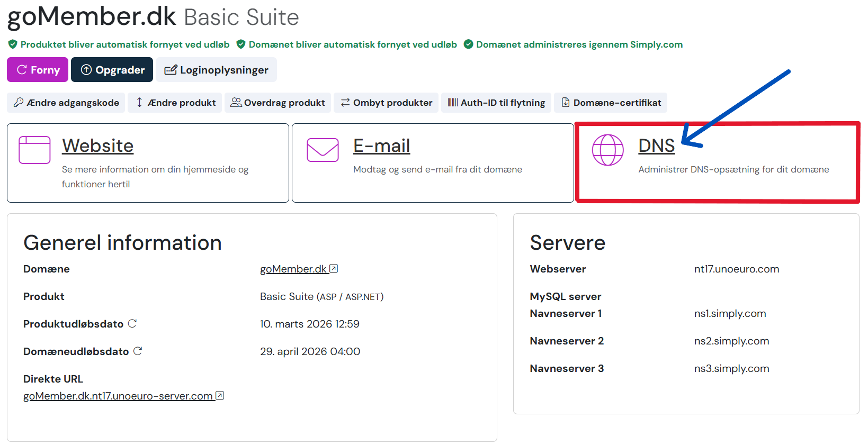The width and height of the screenshot is (868, 445).
Task: Click the 'Servere' heading
Action: [x=568, y=242]
